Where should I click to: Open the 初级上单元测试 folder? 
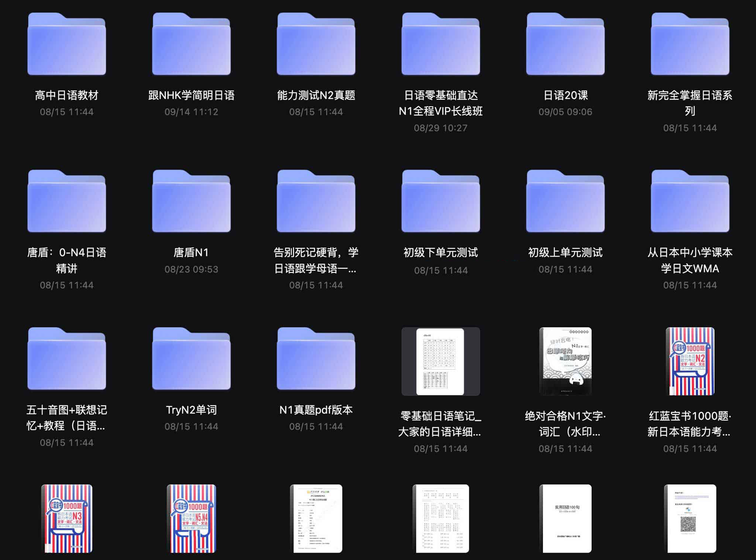click(565, 201)
